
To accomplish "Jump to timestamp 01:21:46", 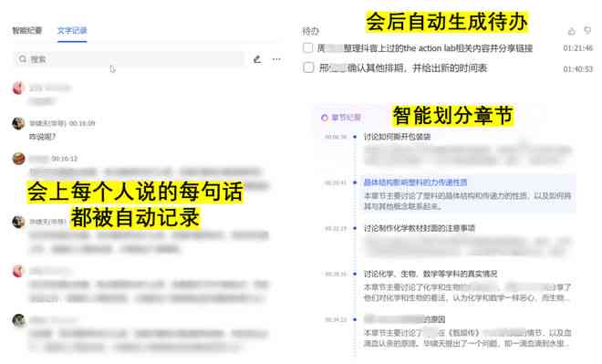I will pos(577,48).
